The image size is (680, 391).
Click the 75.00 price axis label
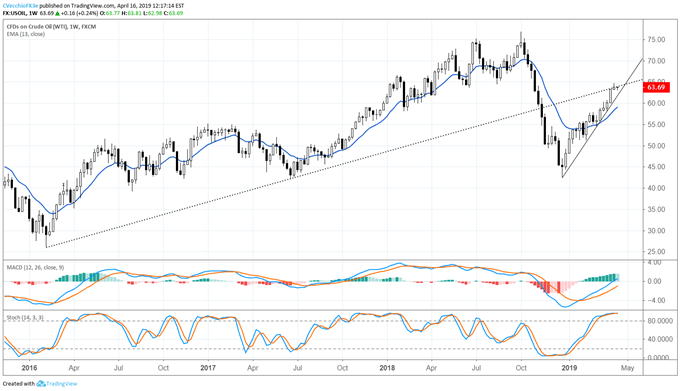click(656, 39)
